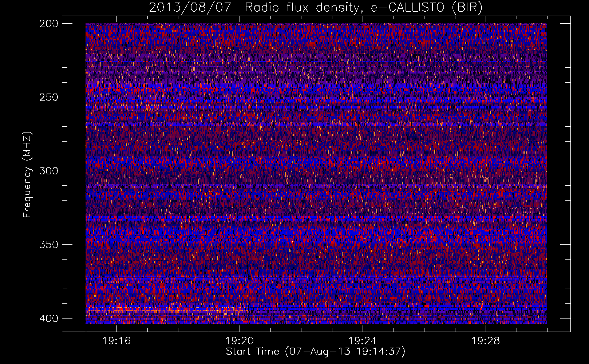Select the 'Frequency (MHZ)' axis label

27,174
